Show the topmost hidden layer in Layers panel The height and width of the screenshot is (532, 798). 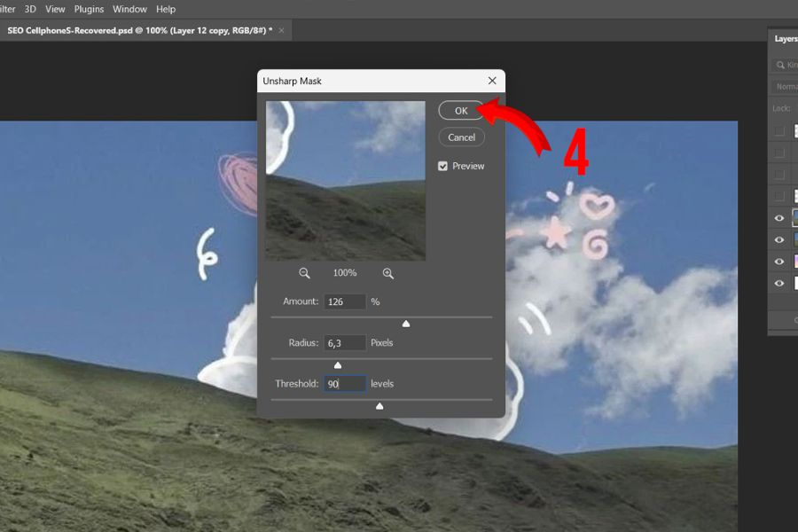click(x=779, y=131)
